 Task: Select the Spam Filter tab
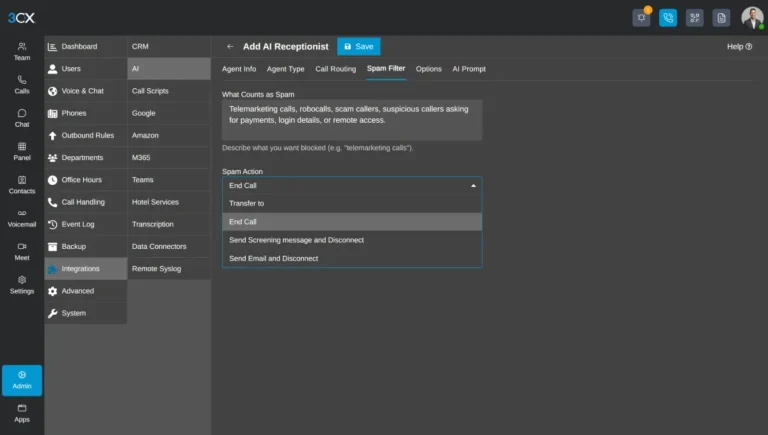[x=386, y=69]
